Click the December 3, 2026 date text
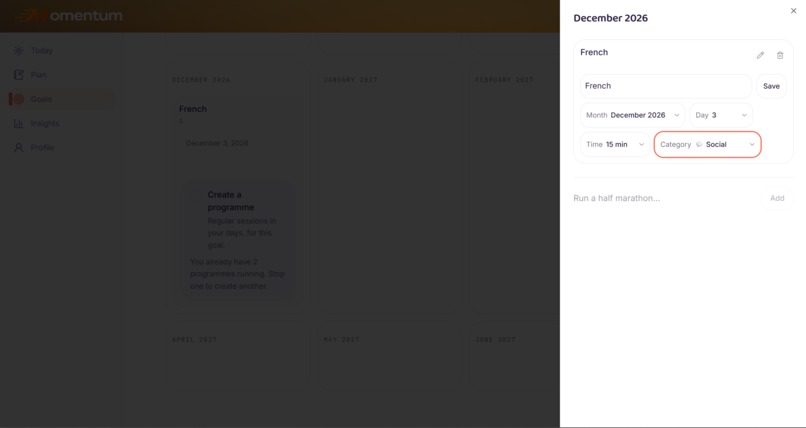Screen dimensions: 806x428 tap(217, 143)
